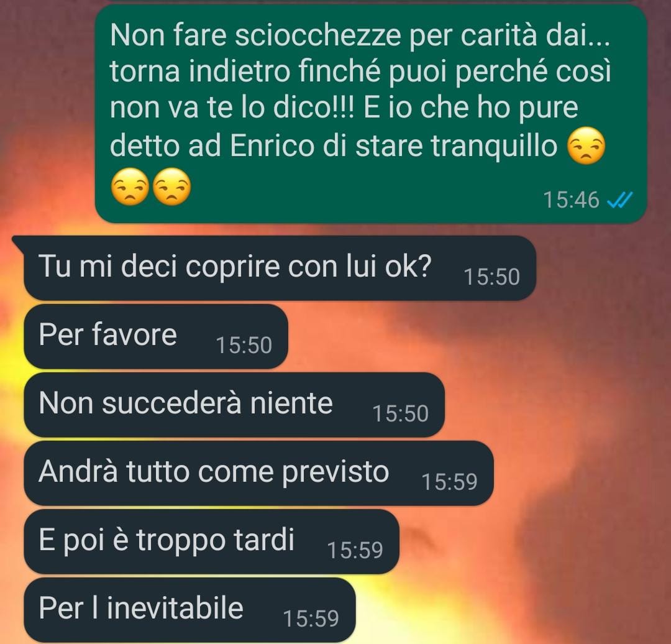This screenshot has width=671, height=644.
Task: Click the 15:59 timestamp beside 'E poi è troppo tardi'
Action: 355,550
